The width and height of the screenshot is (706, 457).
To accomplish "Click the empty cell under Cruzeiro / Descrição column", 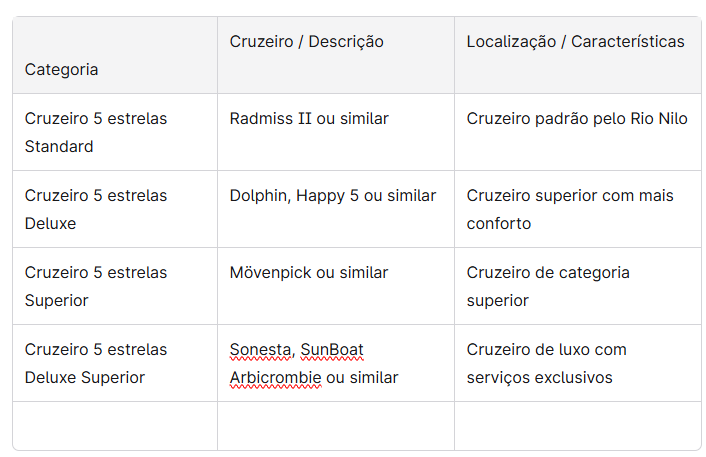I will coord(335,425).
